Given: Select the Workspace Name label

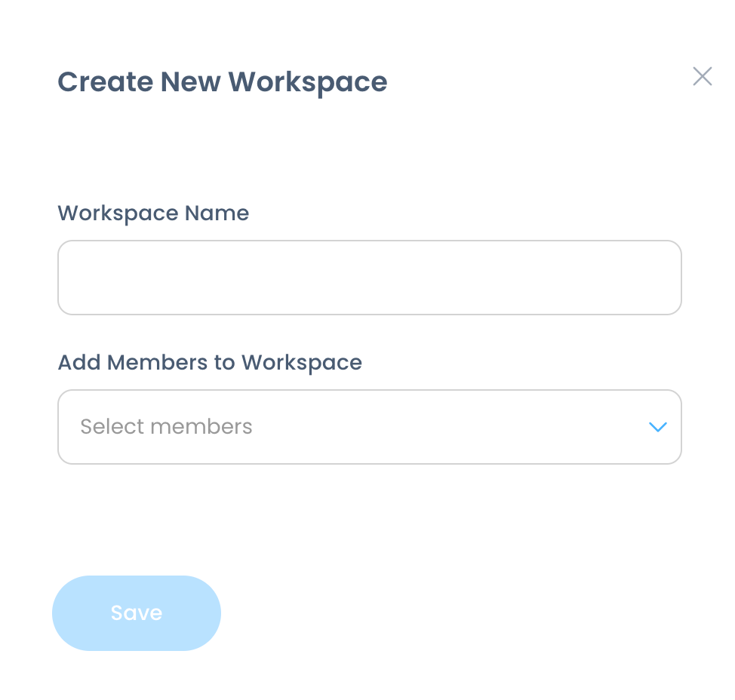Looking at the screenshot, I should click(153, 213).
